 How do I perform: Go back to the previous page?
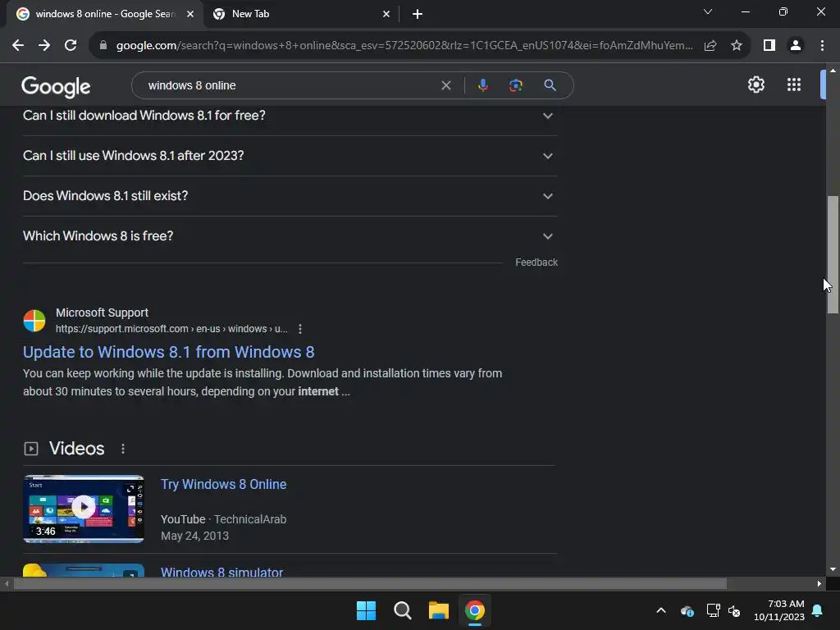point(18,46)
